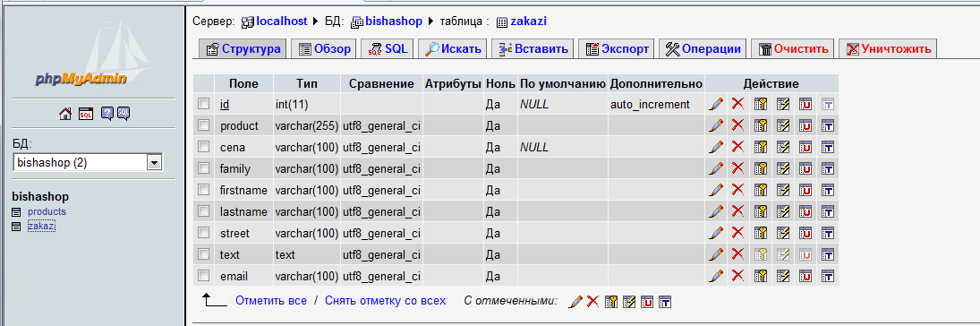The image size is (980, 326).
Task: Click the pencil edit icon for street
Action: 716,233
